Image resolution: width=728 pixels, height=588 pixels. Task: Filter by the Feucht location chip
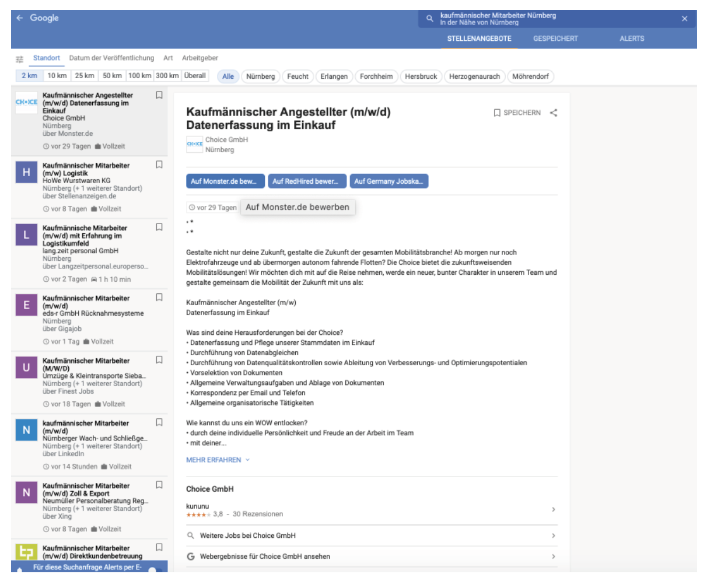coord(297,76)
